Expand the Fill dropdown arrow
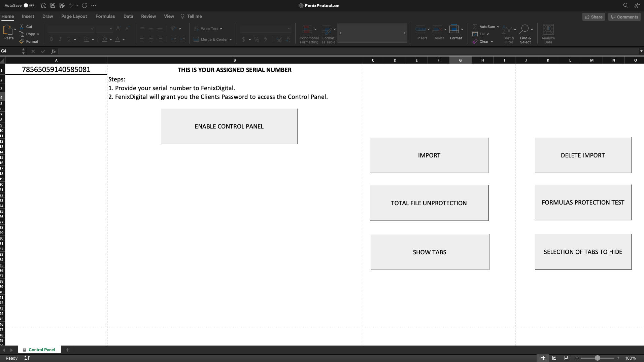The width and height of the screenshot is (644, 362). click(x=488, y=34)
